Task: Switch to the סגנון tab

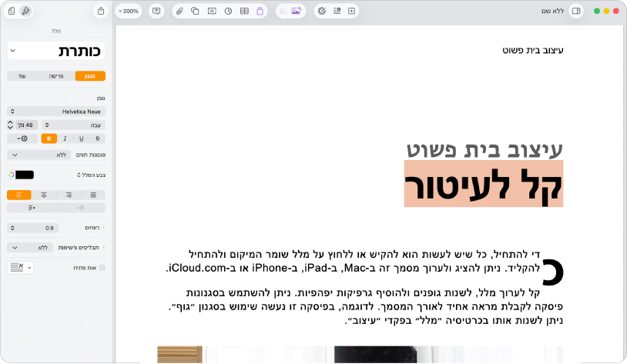Action: point(90,76)
